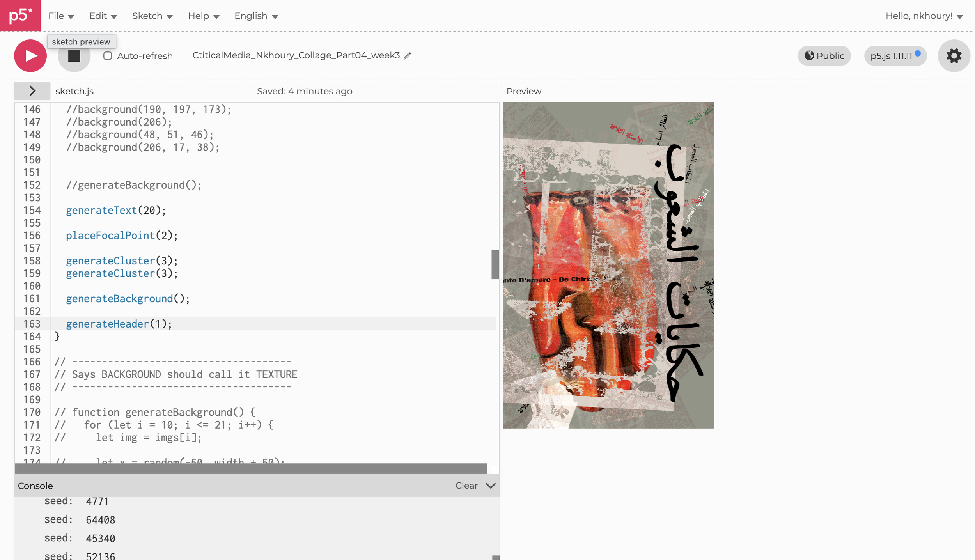Open the File menu

(61, 16)
